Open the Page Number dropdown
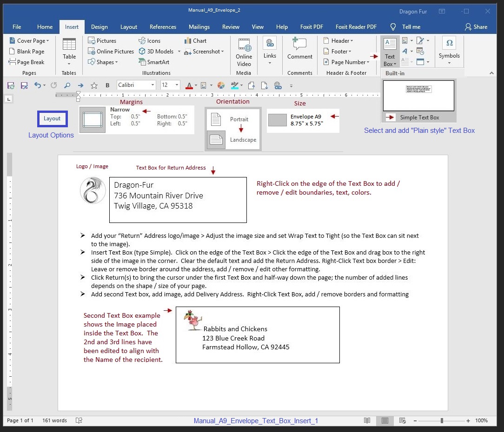Viewport: 504px width, 432px height. (346, 62)
